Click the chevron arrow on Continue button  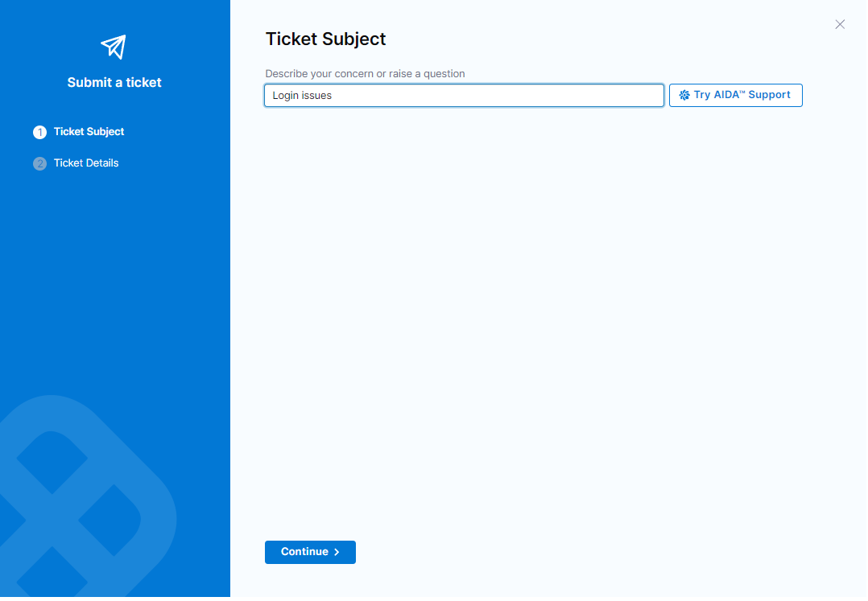[x=337, y=552]
